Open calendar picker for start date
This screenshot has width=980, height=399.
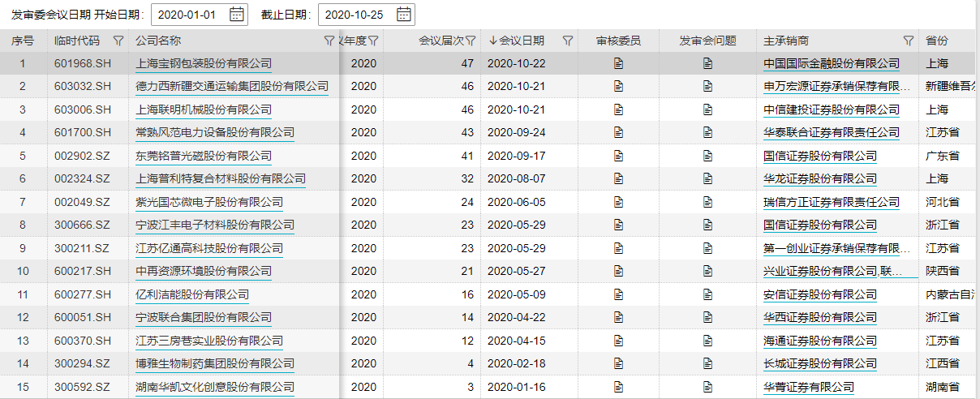[237, 14]
